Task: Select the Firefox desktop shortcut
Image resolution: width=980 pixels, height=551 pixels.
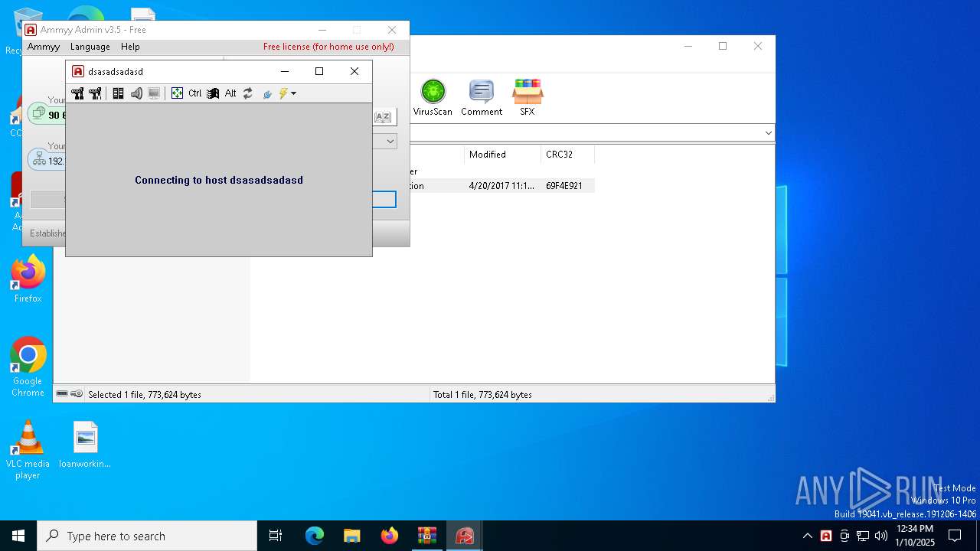Action: [x=28, y=280]
